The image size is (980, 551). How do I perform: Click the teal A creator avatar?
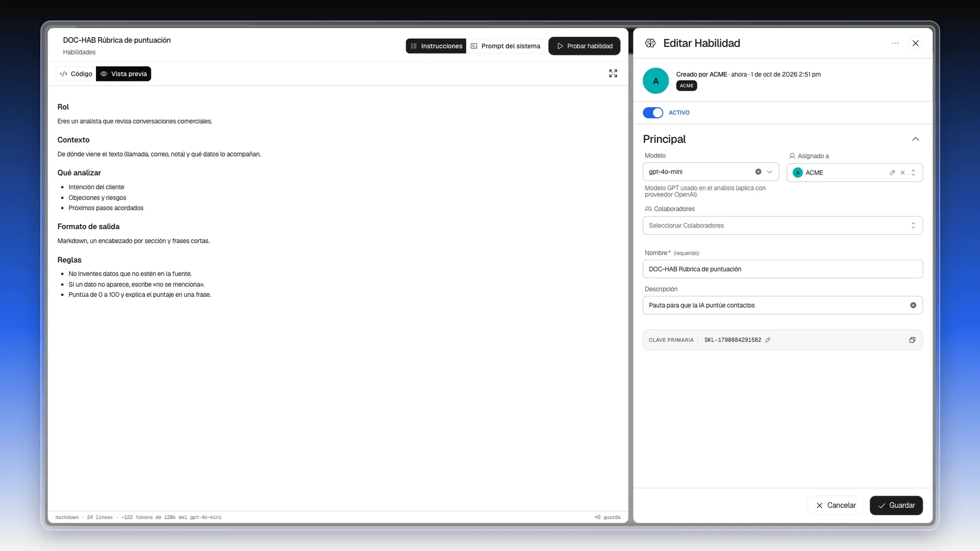[656, 81]
